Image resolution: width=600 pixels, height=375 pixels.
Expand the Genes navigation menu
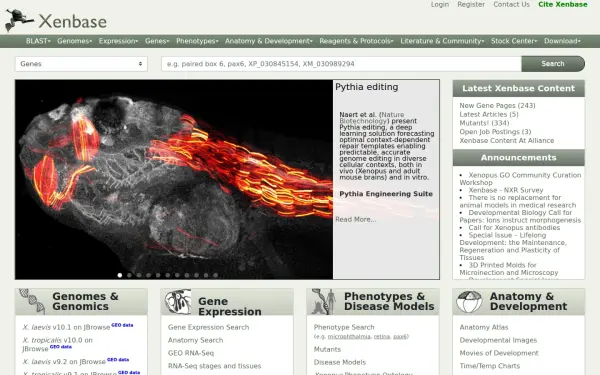click(157, 41)
